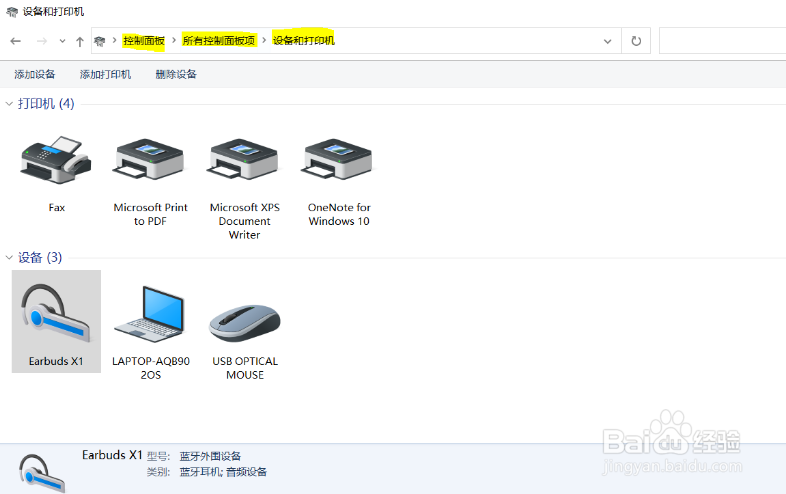Click 添加打印机 in the toolbar
The width and height of the screenshot is (786, 494).
(x=105, y=74)
